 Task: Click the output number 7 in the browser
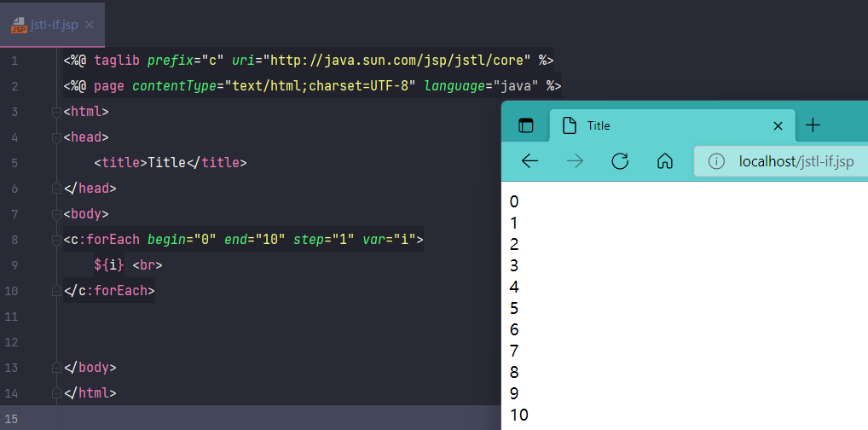pyautogui.click(x=514, y=352)
